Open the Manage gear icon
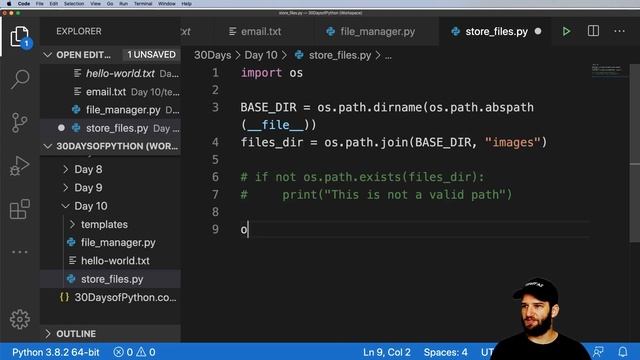The height and width of the screenshot is (360, 640). pos(20,319)
